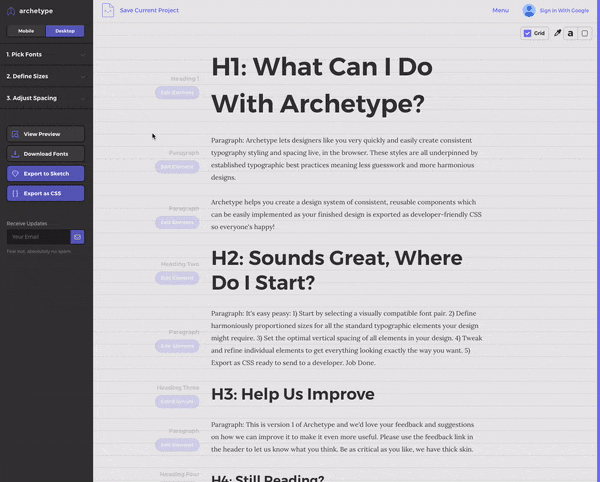The height and width of the screenshot is (482, 600).
Task: Select the Desktop view toggle
Action: pyautogui.click(x=65, y=31)
